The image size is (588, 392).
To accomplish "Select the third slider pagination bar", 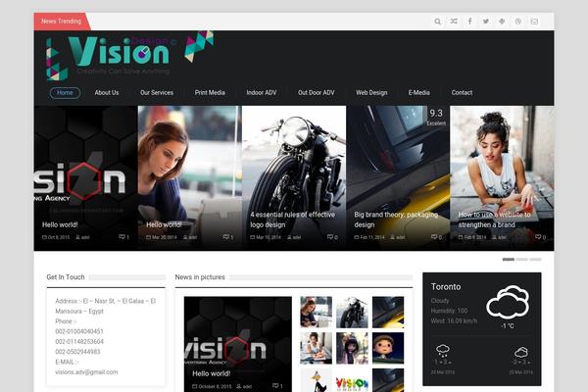I will (x=535, y=259).
